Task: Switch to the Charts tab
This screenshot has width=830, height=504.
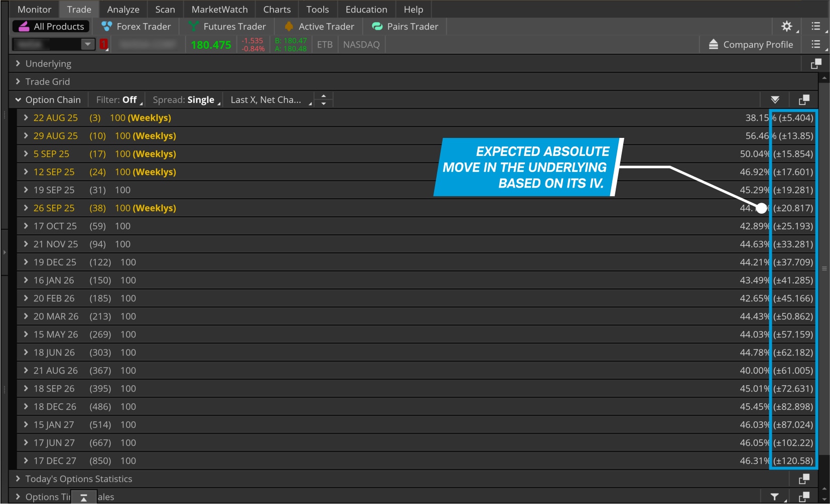Action: coord(277,10)
